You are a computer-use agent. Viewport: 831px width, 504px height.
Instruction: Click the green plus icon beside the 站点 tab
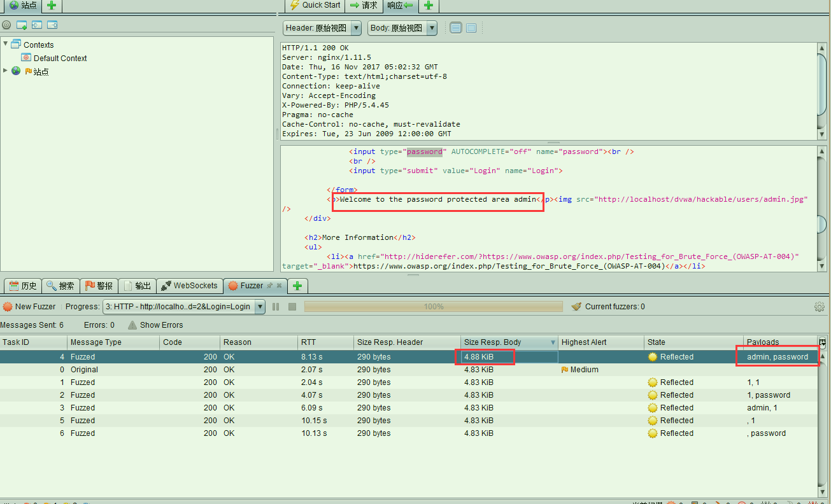click(52, 6)
